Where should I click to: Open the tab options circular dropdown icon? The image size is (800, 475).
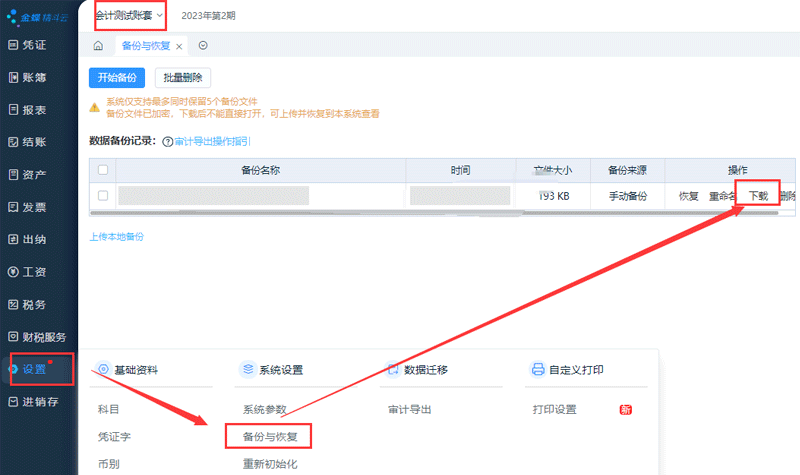pos(203,45)
